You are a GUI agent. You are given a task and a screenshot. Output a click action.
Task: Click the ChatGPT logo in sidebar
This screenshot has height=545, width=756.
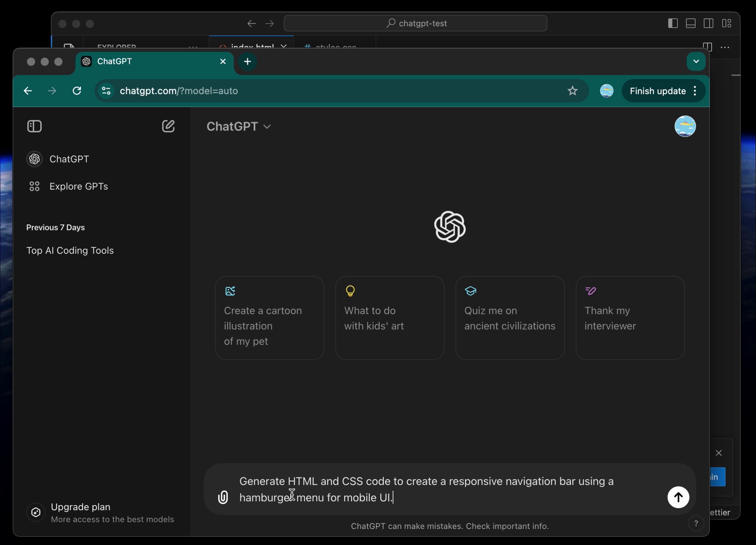(x=34, y=159)
